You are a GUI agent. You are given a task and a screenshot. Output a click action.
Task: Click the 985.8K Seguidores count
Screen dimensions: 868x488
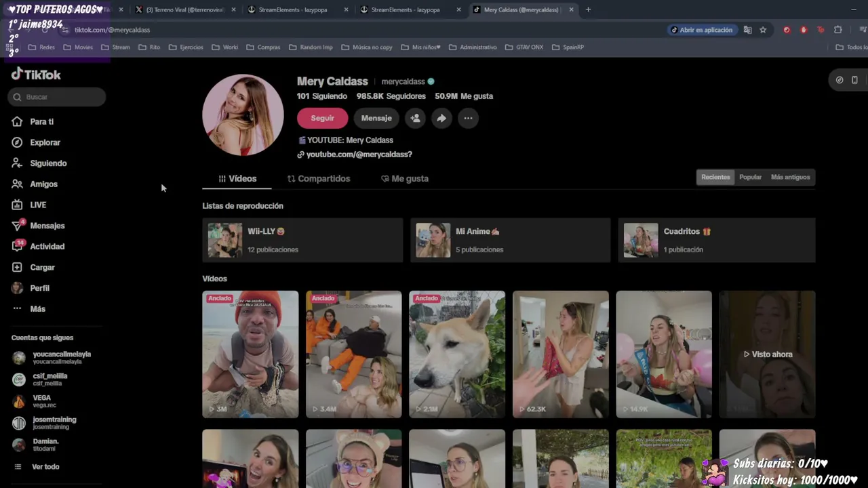coord(391,96)
